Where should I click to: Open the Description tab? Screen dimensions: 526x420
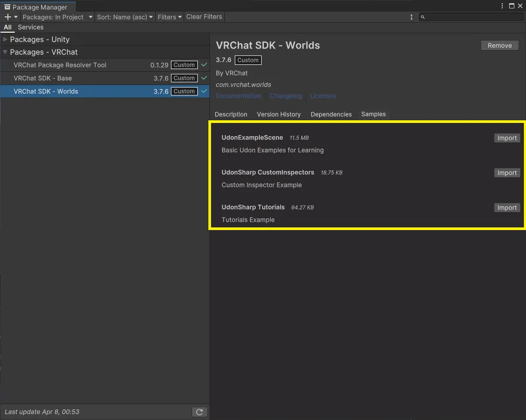[231, 114]
